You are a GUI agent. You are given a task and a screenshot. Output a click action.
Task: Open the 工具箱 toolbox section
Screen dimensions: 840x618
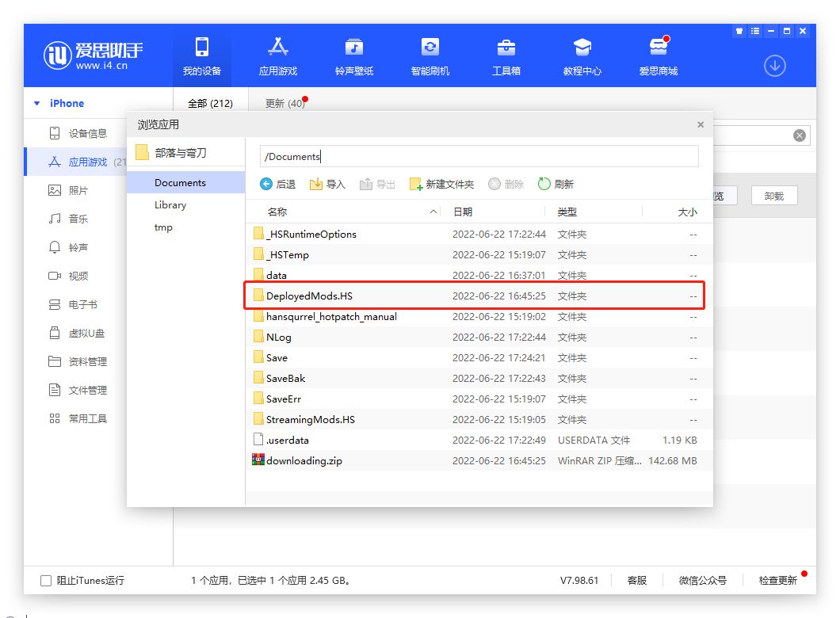point(506,55)
